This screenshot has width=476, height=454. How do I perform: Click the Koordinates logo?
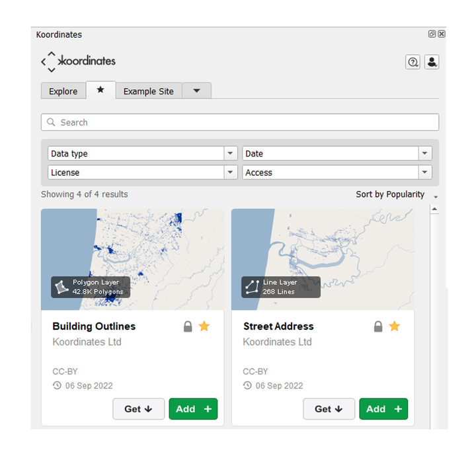78,61
